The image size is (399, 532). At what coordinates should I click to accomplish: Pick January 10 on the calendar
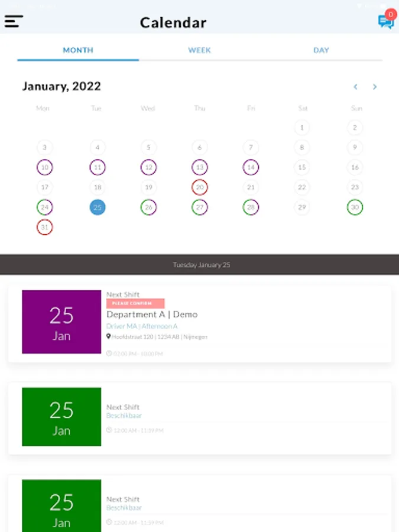pyautogui.click(x=44, y=167)
